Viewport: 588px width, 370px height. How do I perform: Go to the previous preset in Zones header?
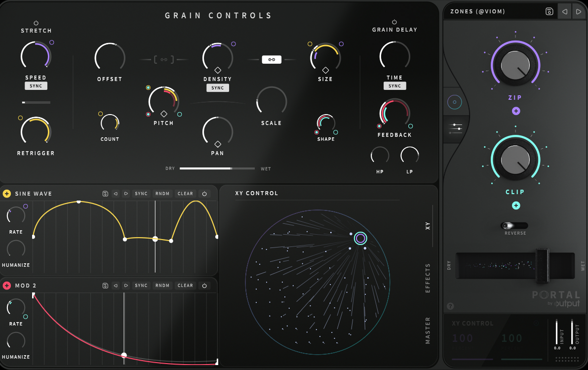(x=564, y=11)
